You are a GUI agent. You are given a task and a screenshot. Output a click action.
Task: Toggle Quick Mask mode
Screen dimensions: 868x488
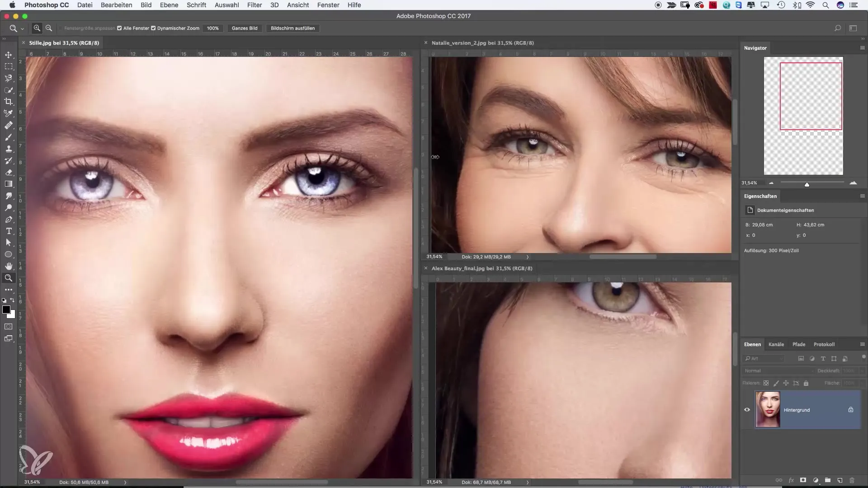tap(9, 326)
